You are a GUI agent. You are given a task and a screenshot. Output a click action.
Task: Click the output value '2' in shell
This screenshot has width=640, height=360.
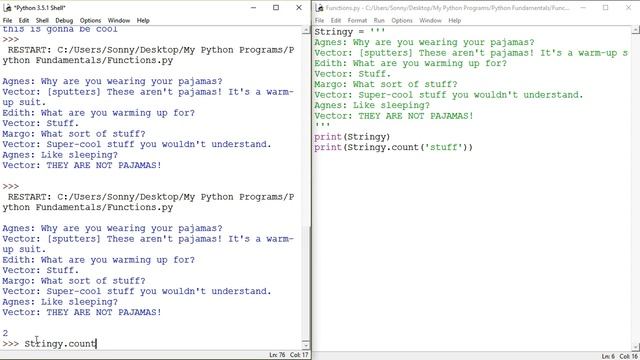pos(5,333)
